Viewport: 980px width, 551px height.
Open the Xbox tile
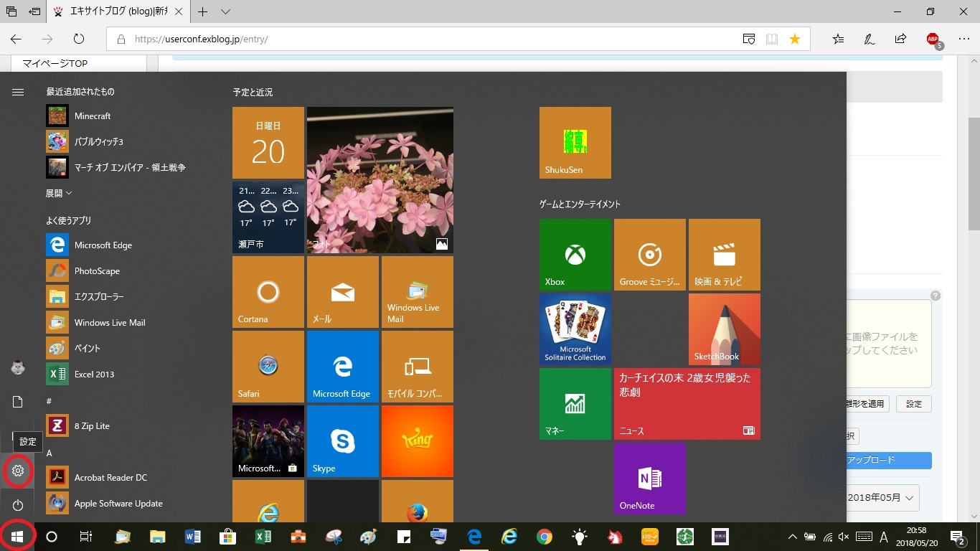(575, 255)
